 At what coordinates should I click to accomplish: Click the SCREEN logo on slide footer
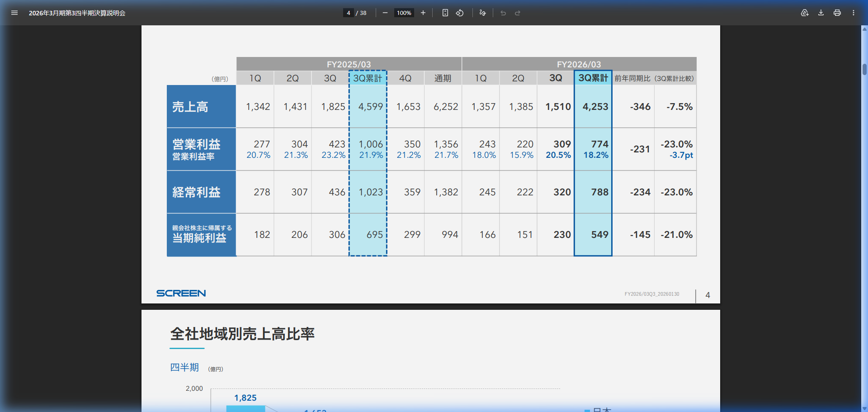pos(181,294)
